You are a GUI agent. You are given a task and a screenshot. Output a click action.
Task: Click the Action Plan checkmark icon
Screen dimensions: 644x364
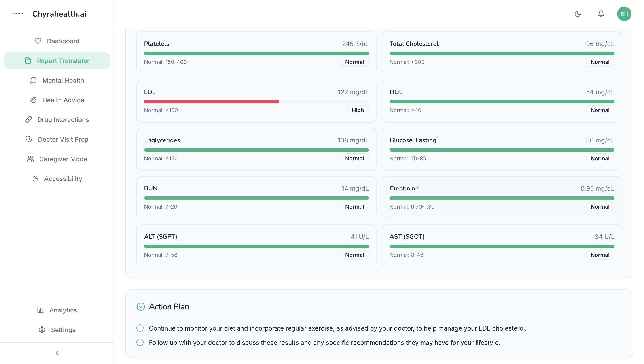tap(141, 307)
